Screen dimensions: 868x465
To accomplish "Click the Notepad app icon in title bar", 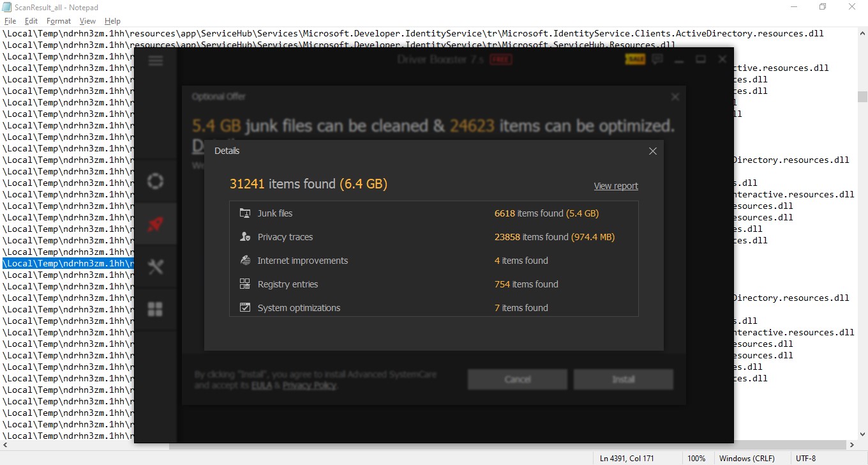I will (x=8, y=7).
